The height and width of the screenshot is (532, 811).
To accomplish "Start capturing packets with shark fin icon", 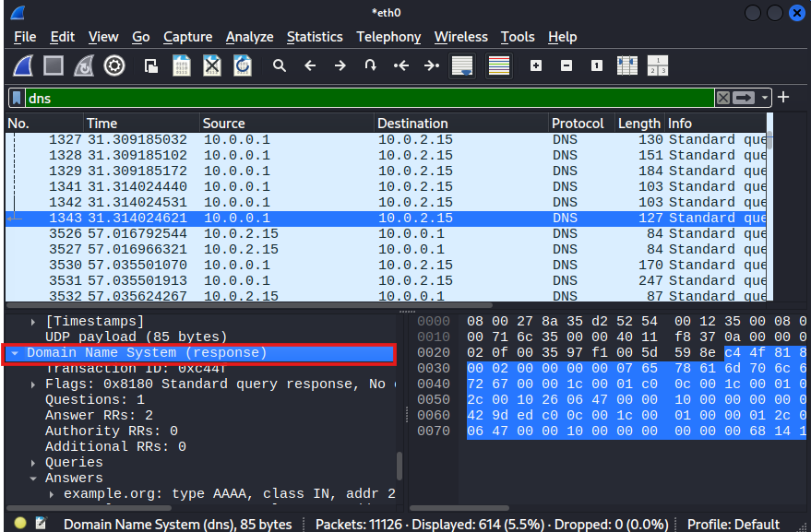I will click(23, 65).
